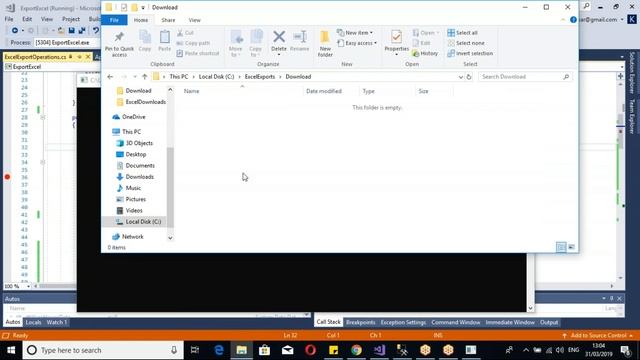Click Select none in the ribbon
640x360 pixels.
[466, 43]
